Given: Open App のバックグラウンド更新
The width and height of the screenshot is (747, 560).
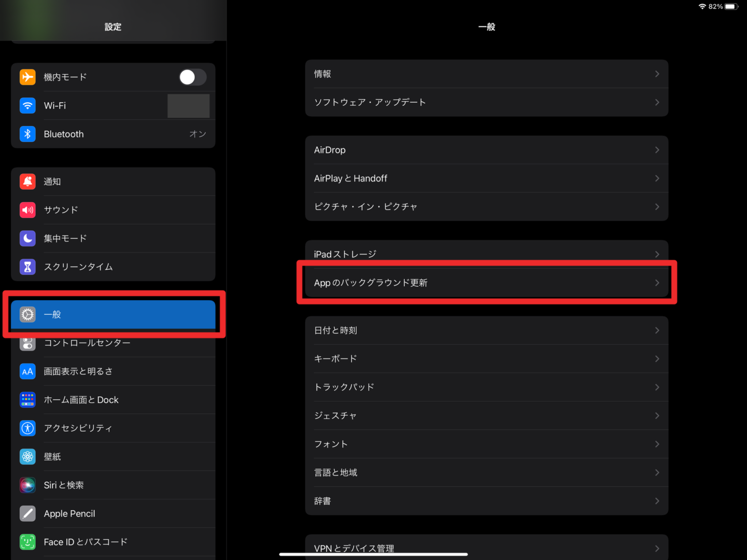Looking at the screenshot, I should (486, 283).
